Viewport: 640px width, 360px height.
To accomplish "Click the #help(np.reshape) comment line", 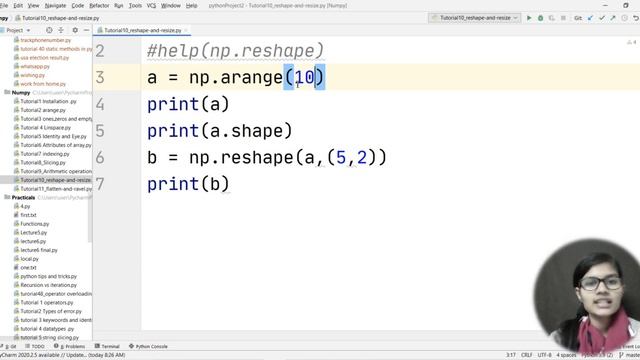I will click(236, 51).
